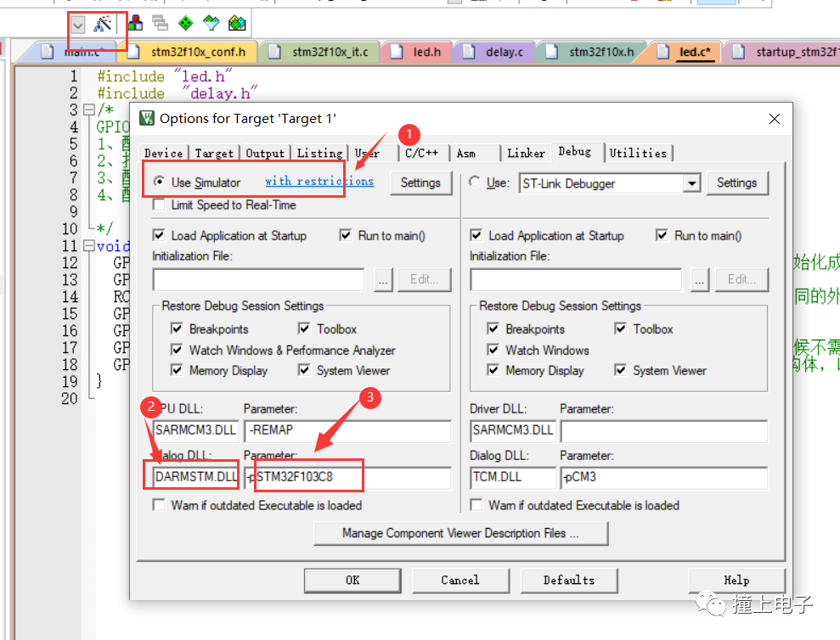
Task: Open Manage Project Items icon
Action: point(136,23)
